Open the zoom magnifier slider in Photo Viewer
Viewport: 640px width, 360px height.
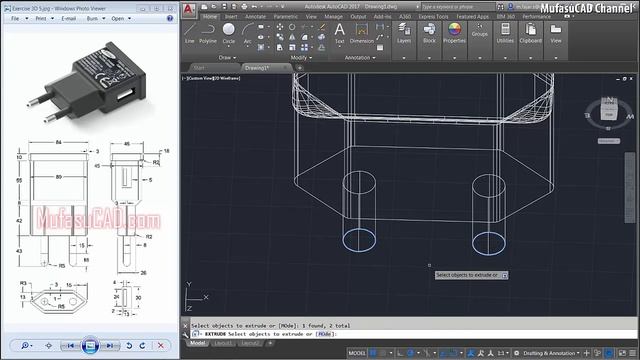click(x=27, y=346)
